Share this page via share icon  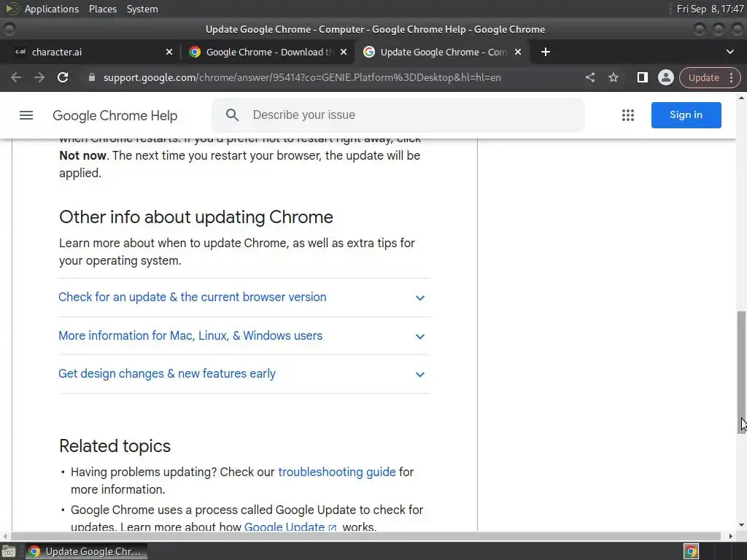(590, 77)
